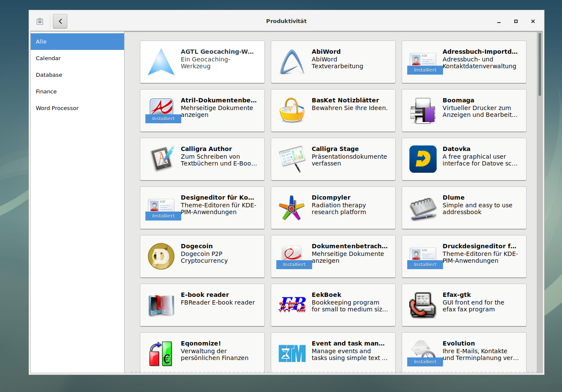This screenshot has width=562, height=392.
Task: Open the Dicompyler colorful star icon
Action: tap(292, 208)
